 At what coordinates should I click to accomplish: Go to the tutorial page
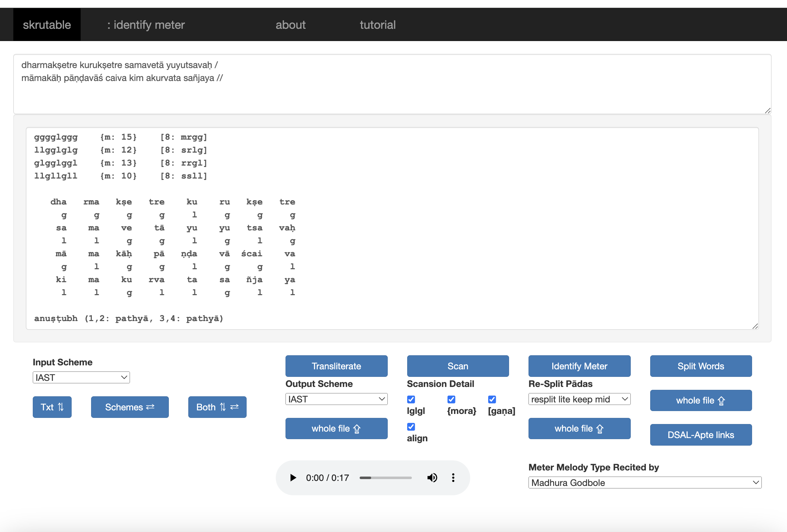[x=377, y=25]
